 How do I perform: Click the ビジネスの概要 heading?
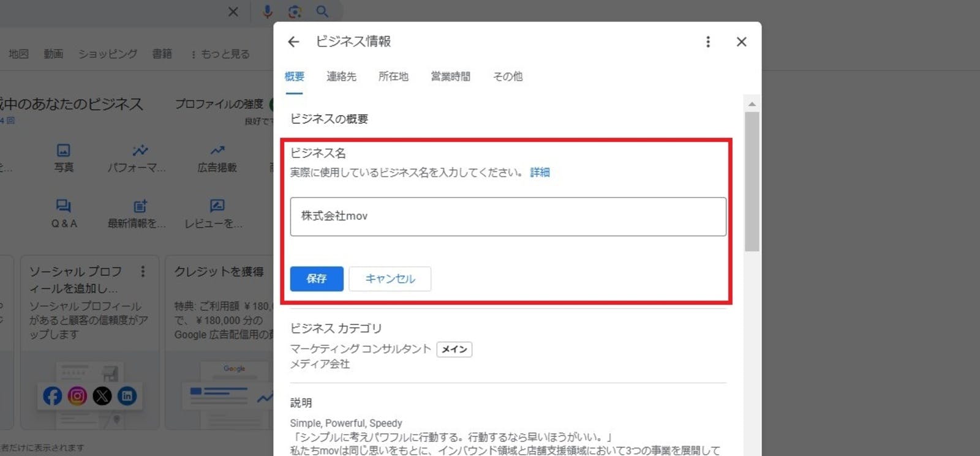(329, 119)
